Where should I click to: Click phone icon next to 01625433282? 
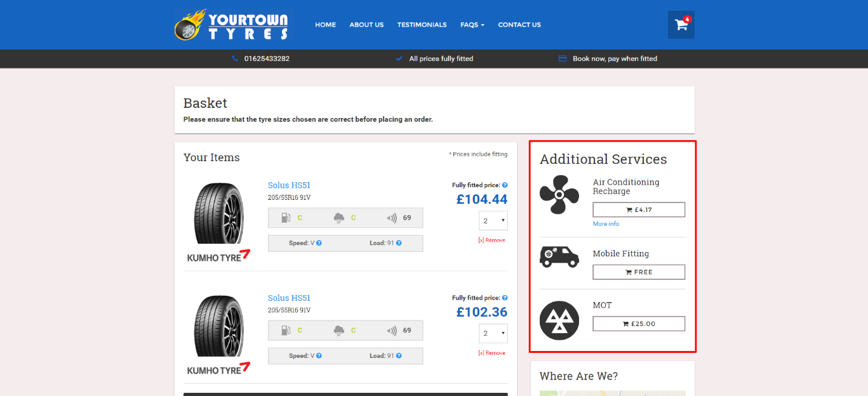(x=235, y=58)
